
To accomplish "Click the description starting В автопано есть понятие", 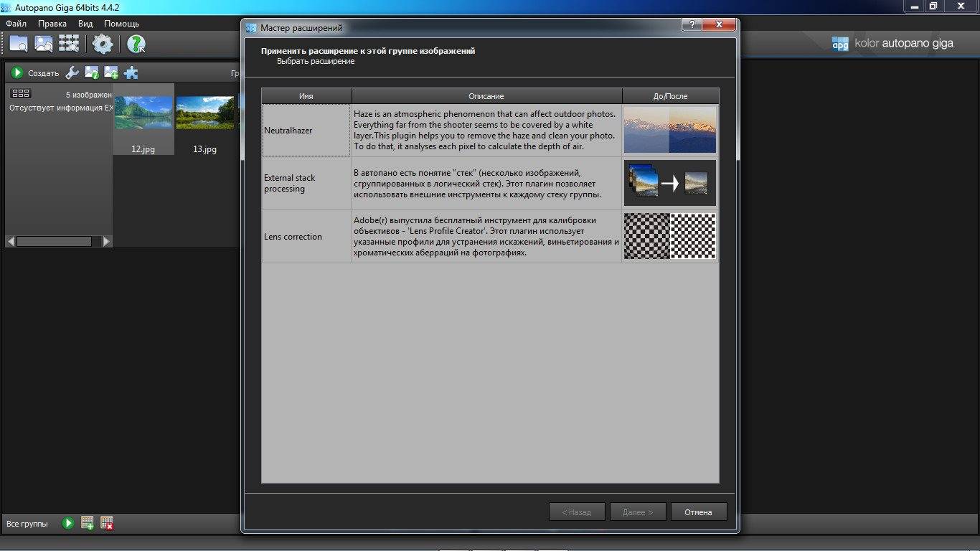I will pyautogui.click(x=477, y=184).
